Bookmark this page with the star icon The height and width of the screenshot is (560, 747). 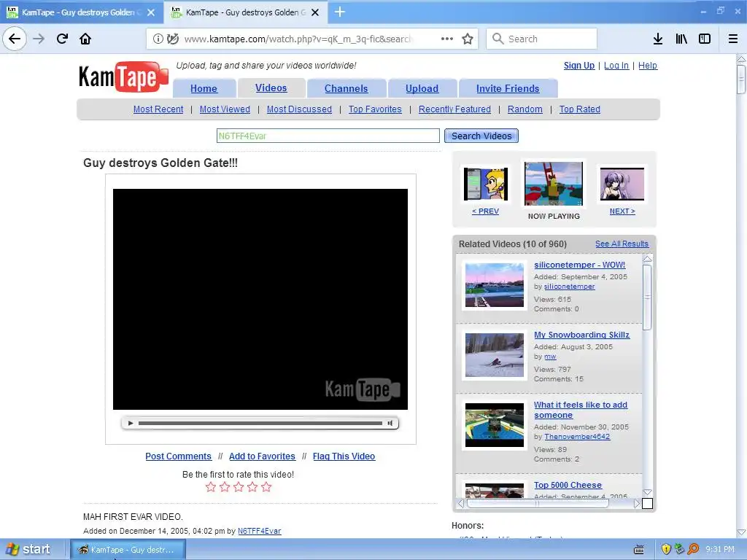(x=468, y=39)
